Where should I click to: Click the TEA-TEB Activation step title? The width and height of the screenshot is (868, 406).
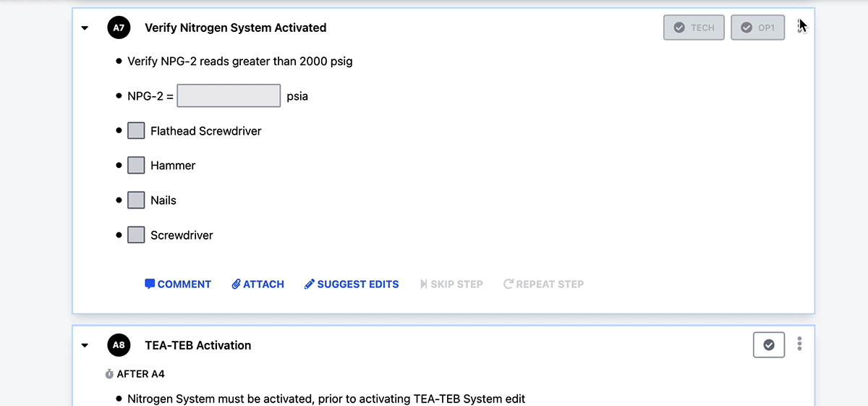point(198,345)
